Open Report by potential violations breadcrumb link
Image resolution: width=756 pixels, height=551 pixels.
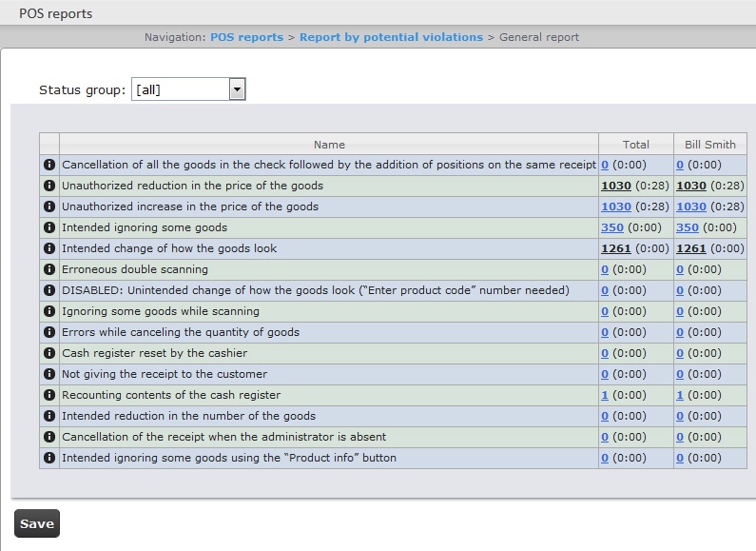click(x=391, y=37)
